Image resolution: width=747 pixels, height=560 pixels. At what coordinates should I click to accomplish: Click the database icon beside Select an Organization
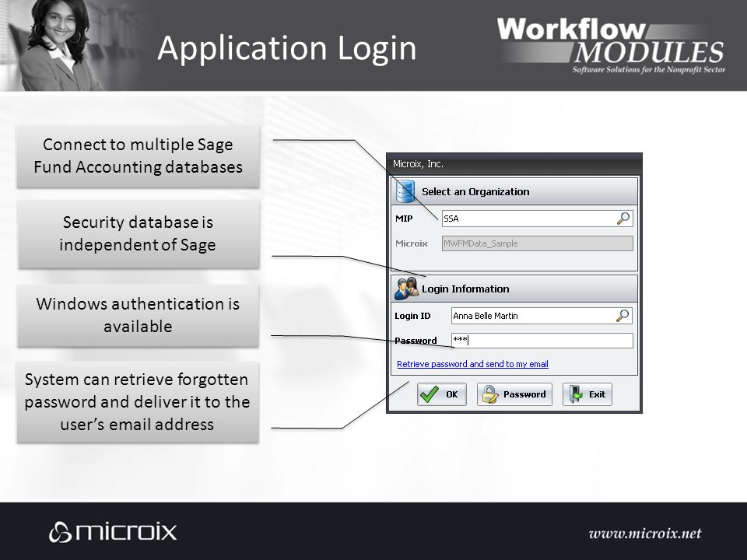405,191
